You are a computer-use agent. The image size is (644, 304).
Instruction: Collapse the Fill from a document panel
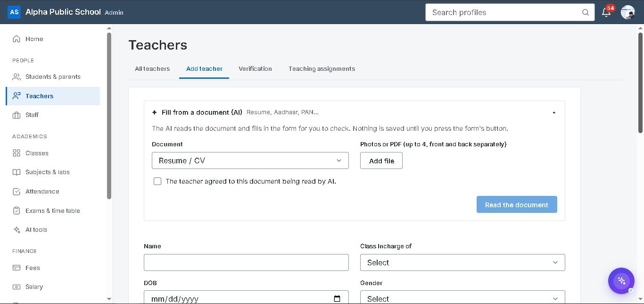(554, 112)
